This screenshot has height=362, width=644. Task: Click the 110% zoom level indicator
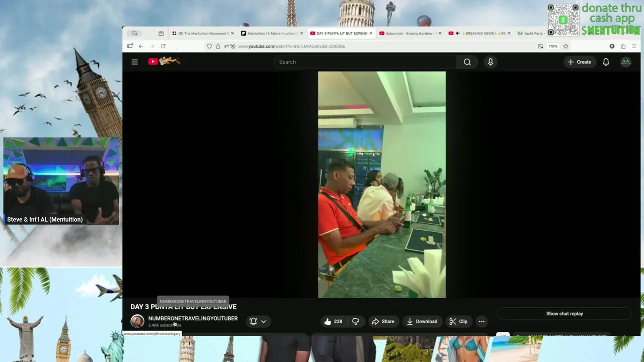click(553, 46)
